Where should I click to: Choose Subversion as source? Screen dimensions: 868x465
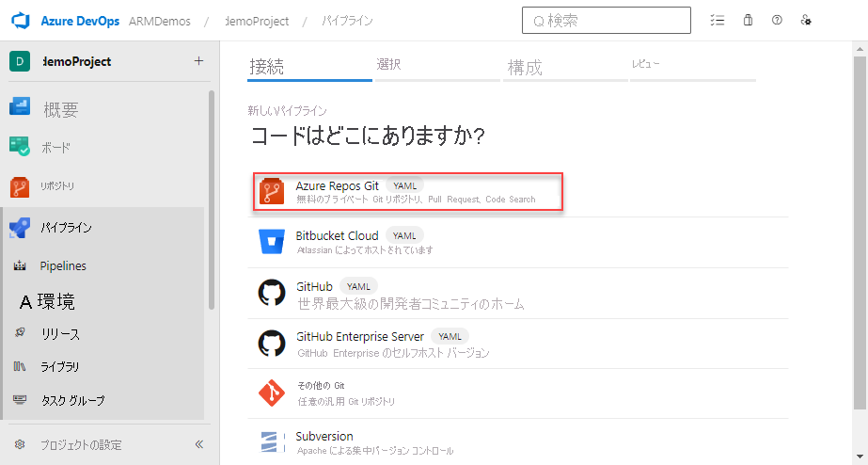(x=518, y=442)
